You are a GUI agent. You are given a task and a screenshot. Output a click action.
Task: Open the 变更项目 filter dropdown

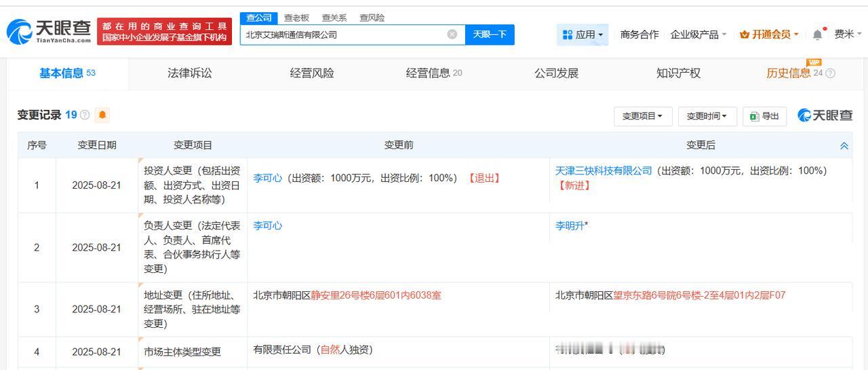(642, 116)
